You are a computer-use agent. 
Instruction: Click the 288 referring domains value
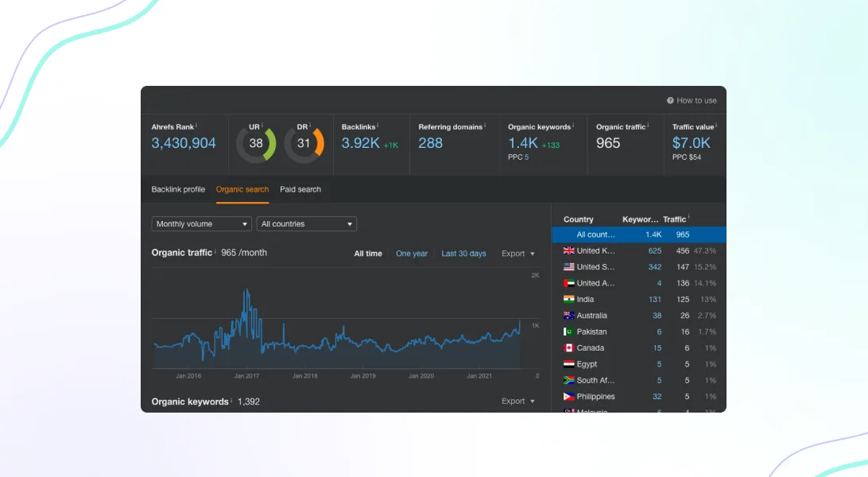click(x=431, y=143)
